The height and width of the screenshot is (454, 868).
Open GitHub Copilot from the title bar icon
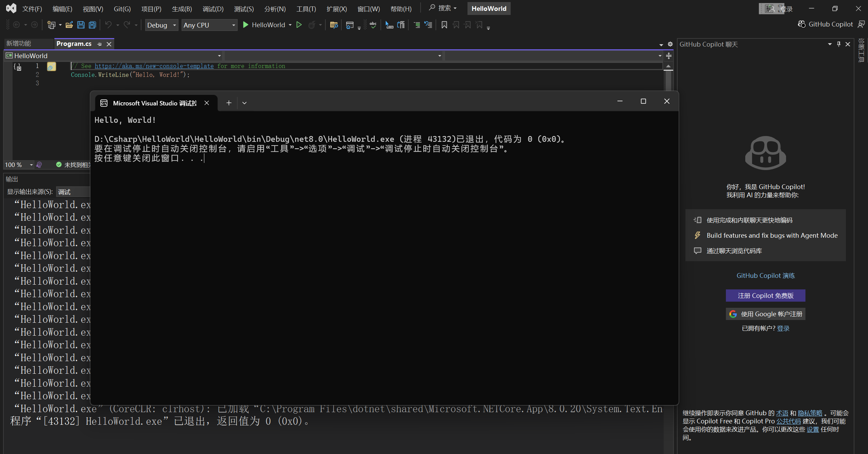(801, 24)
